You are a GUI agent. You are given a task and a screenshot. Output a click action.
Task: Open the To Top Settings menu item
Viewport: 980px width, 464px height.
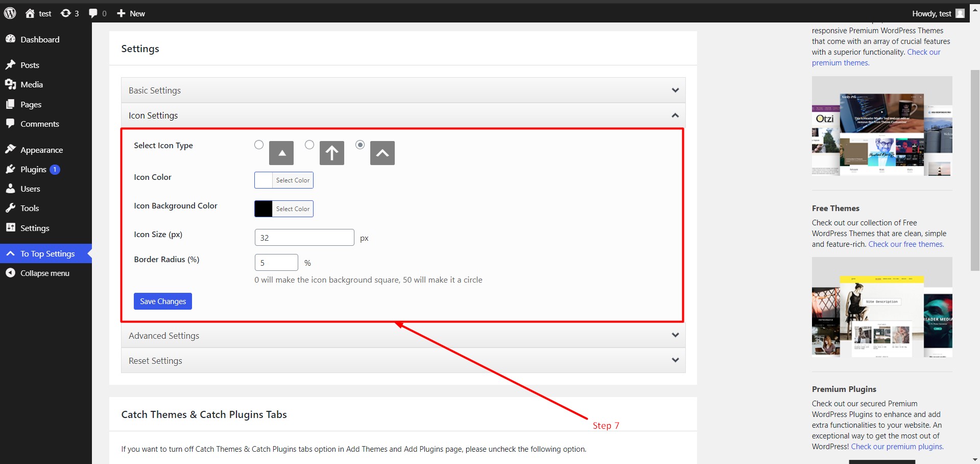(x=46, y=253)
